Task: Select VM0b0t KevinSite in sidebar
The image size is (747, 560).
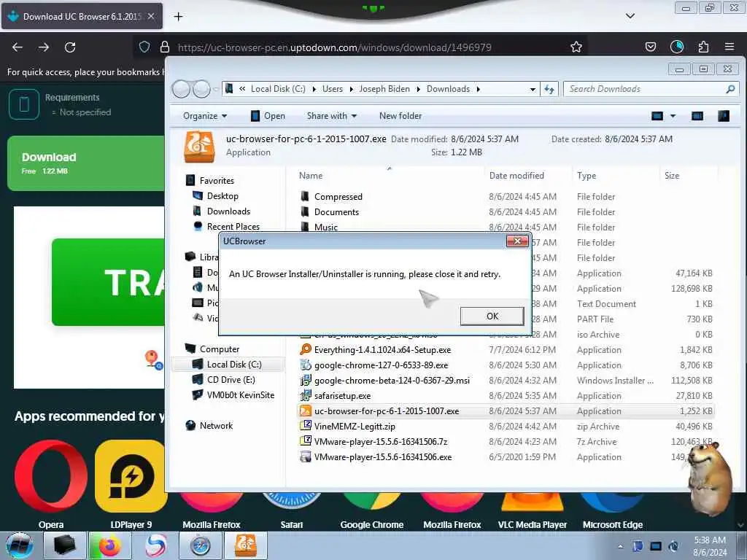Action: coord(240,394)
